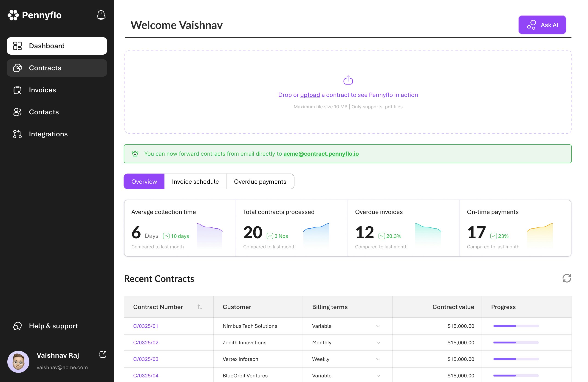588x382 pixels.
Task: Open Integrations from the sidebar
Action: tap(48, 134)
